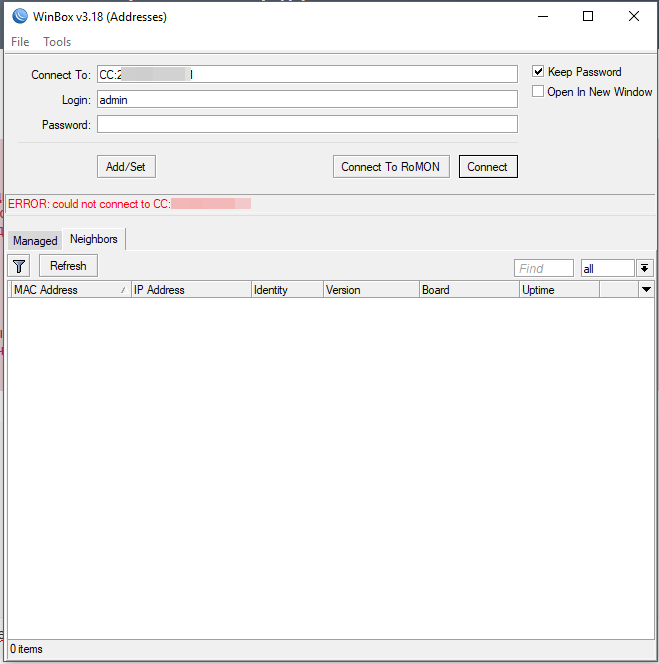The width and height of the screenshot is (659, 664).
Task: Click the filter funnel icon
Action: click(x=19, y=266)
